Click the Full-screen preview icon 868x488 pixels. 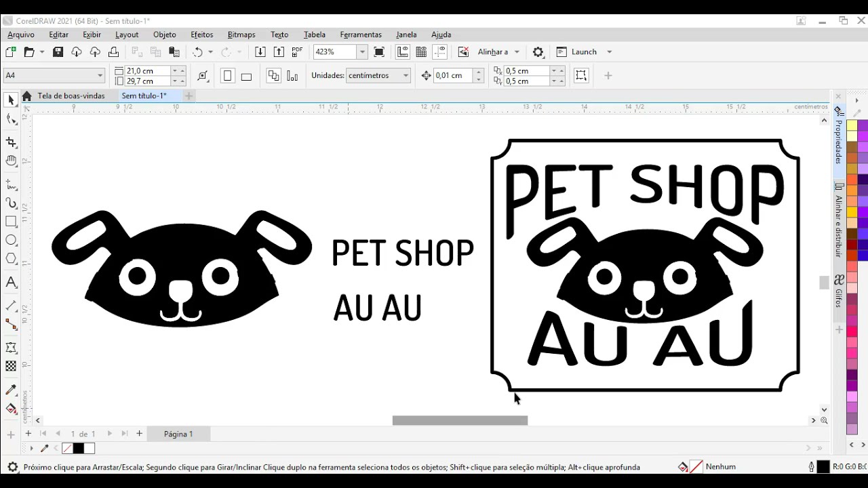point(379,52)
